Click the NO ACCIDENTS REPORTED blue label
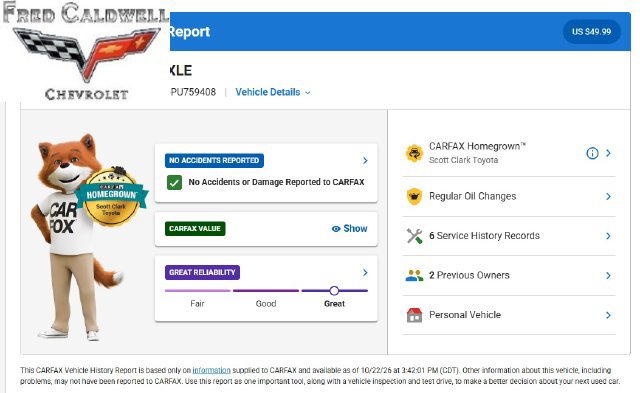 (x=214, y=160)
